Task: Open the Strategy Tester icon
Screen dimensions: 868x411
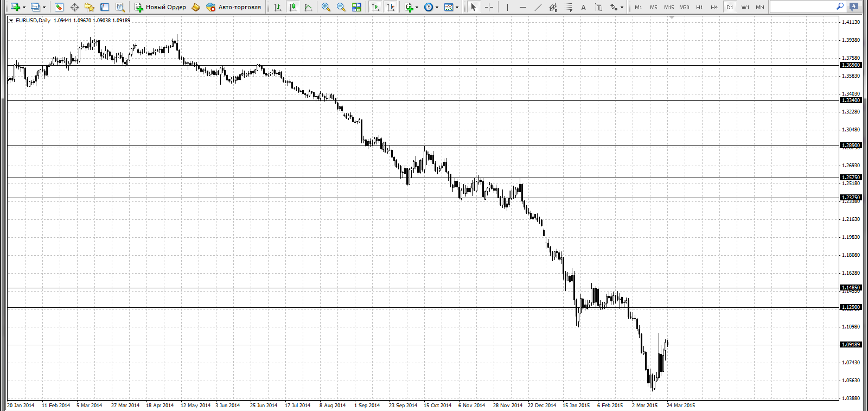Action: click(x=120, y=7)
